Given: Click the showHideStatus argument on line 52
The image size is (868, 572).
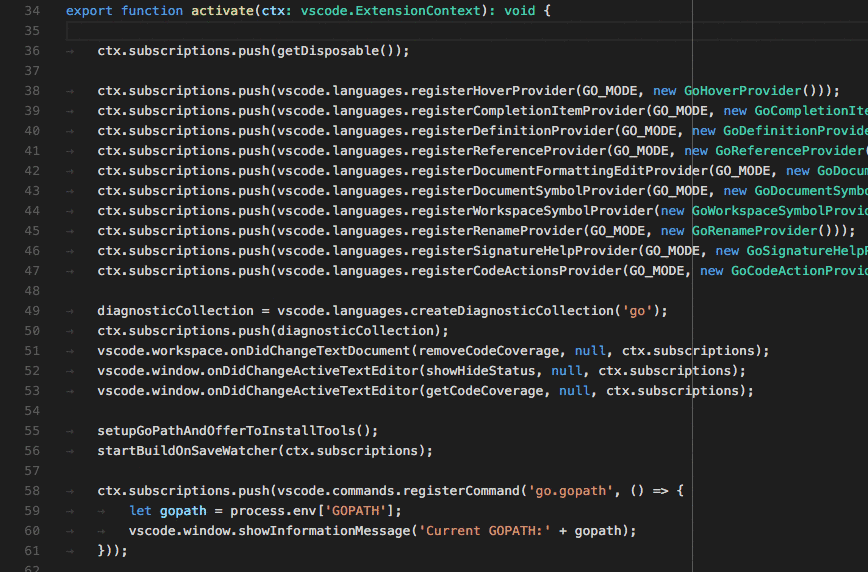Looking at the screenshot, I should click(x=480, y=371).
